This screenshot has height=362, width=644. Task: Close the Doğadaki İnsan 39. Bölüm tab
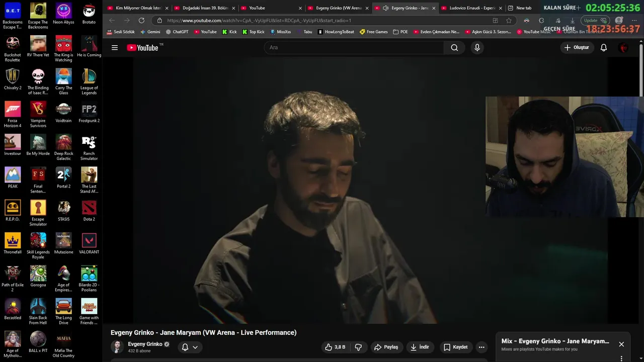(233, 8)
